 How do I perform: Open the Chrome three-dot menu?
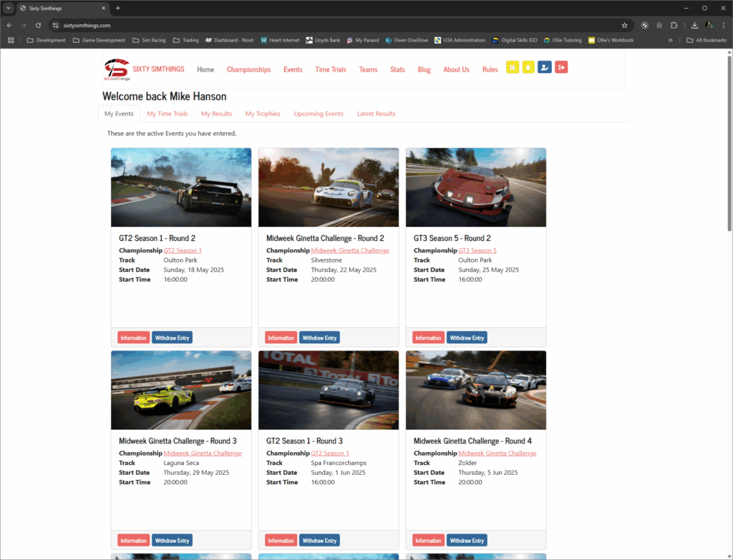pos(724,25)
